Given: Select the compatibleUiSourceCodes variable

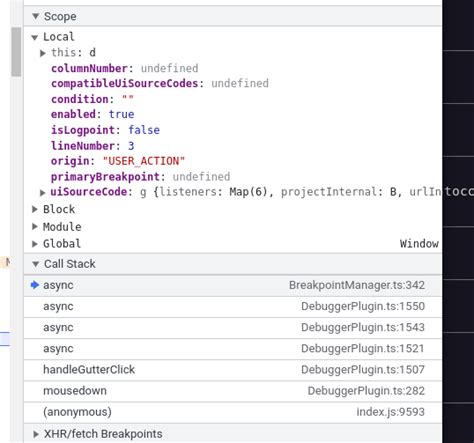Looking at the screenshot, I should (125, 83).
